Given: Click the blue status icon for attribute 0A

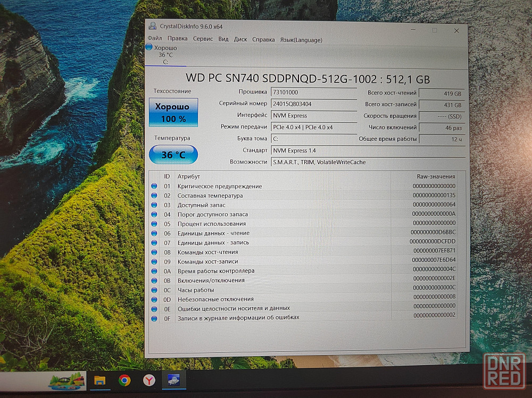Looking at the screenshot, I should 154,271.
